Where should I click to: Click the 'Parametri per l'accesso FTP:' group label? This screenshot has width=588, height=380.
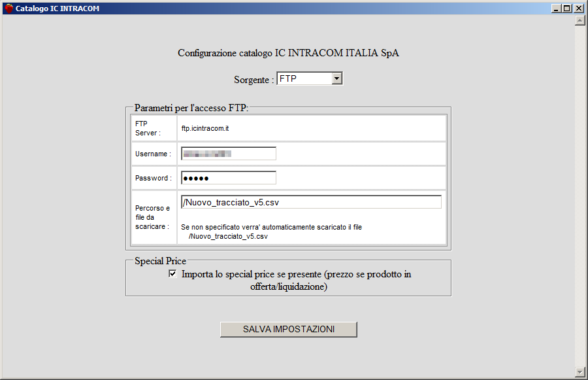(191, 108)
